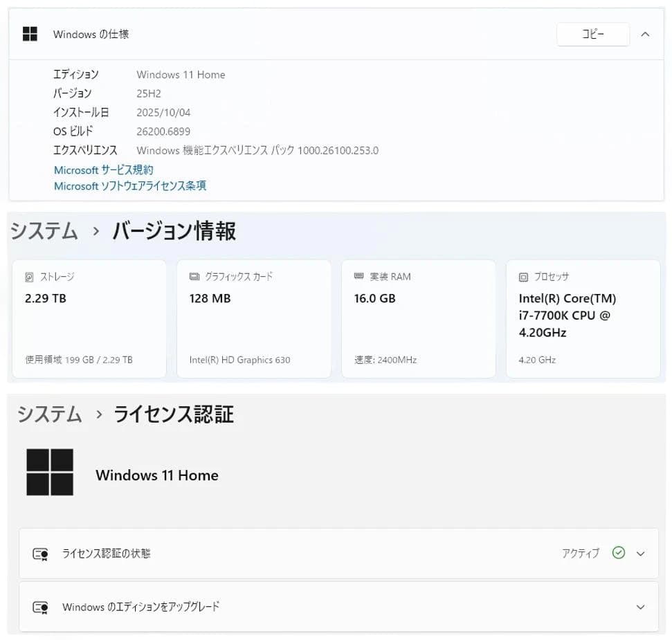Select the 16.0 GB RAM card
672x640 pixels.
(x=418, y=319)
